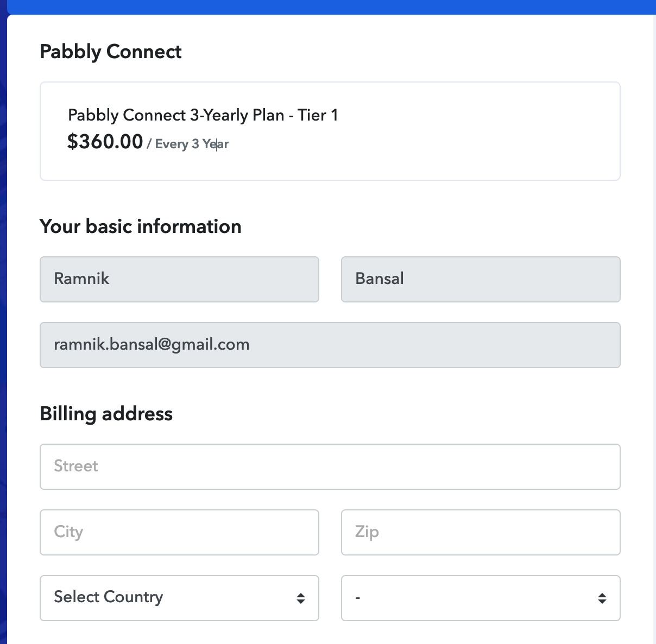Click the arrows icon in the dash state dropdown
656x644 pixels.
[x=602, y=598]
